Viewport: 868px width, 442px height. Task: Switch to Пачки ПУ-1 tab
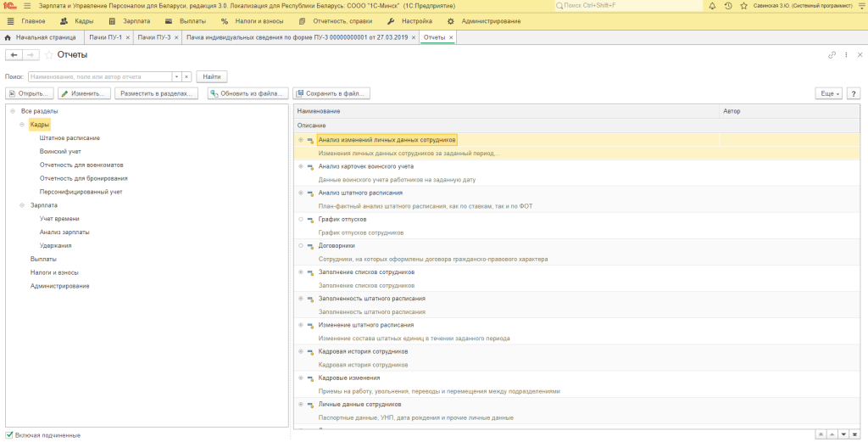(x=108, y=37)
